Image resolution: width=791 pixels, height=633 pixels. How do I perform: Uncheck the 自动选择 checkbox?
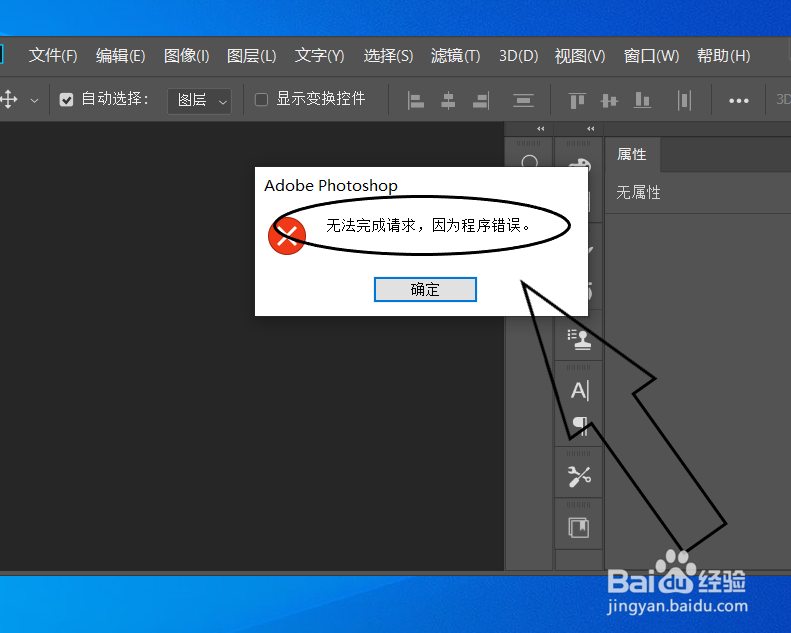(x=67, y=99)
